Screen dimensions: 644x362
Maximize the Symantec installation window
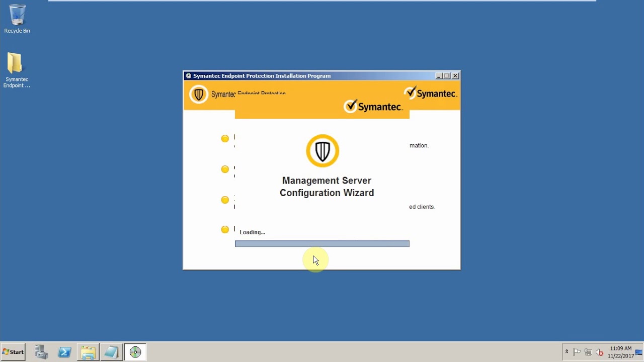coord(447,76)
